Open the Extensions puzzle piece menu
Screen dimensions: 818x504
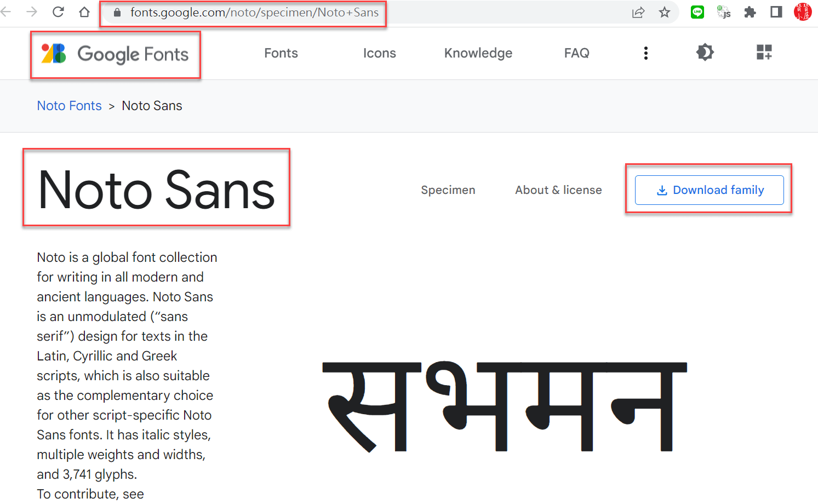[750, 12]
